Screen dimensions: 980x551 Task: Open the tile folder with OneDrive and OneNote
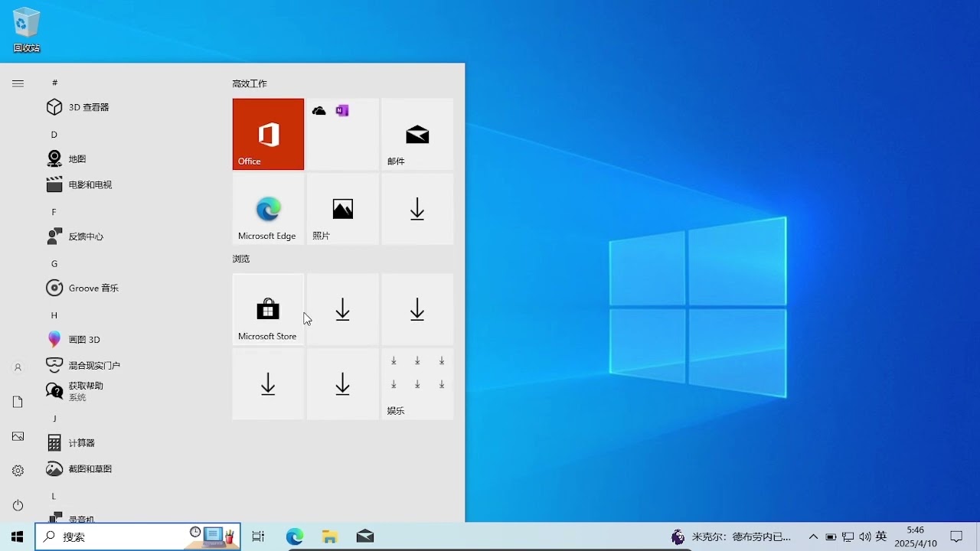(x=342, y=134)
